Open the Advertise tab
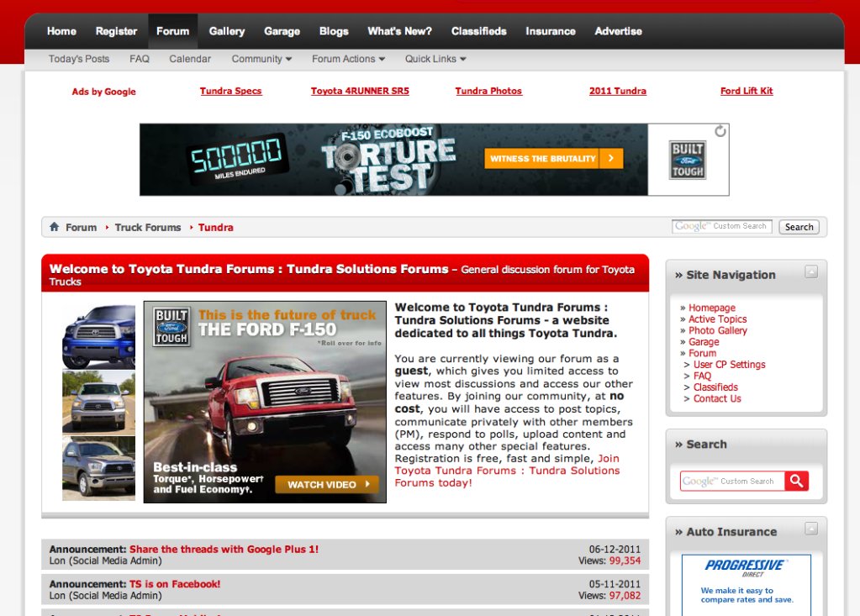This screenshot has height=616, width=860. [x=618, y=31]
